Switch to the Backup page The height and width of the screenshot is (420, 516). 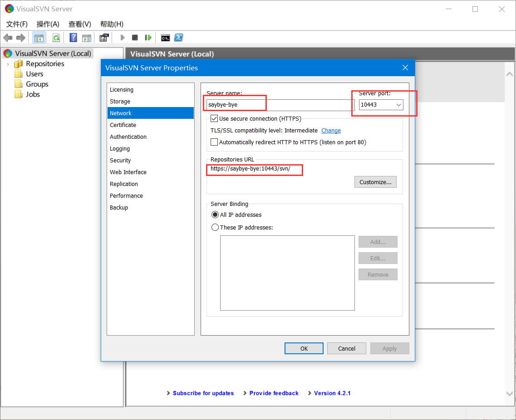coord(150,208)
